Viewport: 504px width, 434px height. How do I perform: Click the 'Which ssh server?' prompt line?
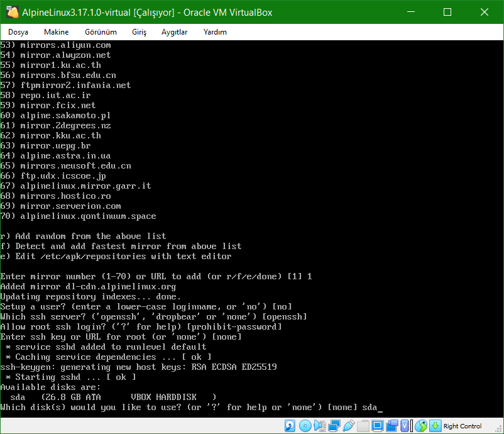tap(153, 317)
